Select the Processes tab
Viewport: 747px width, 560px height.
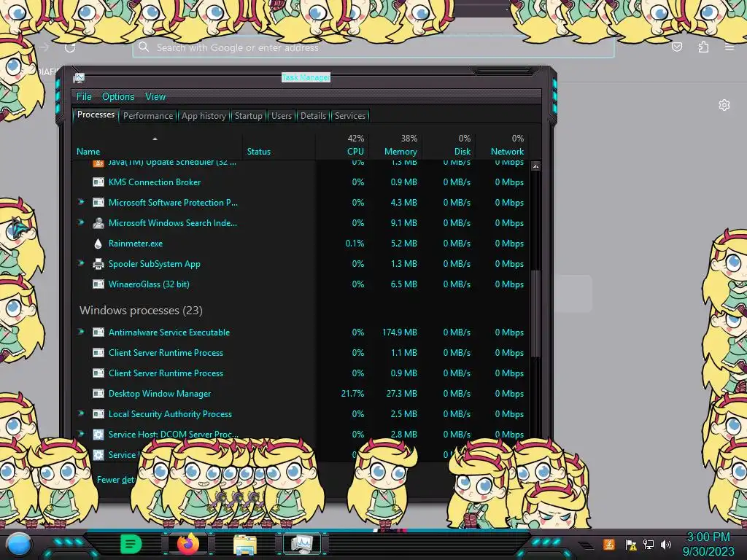point(96,114)
